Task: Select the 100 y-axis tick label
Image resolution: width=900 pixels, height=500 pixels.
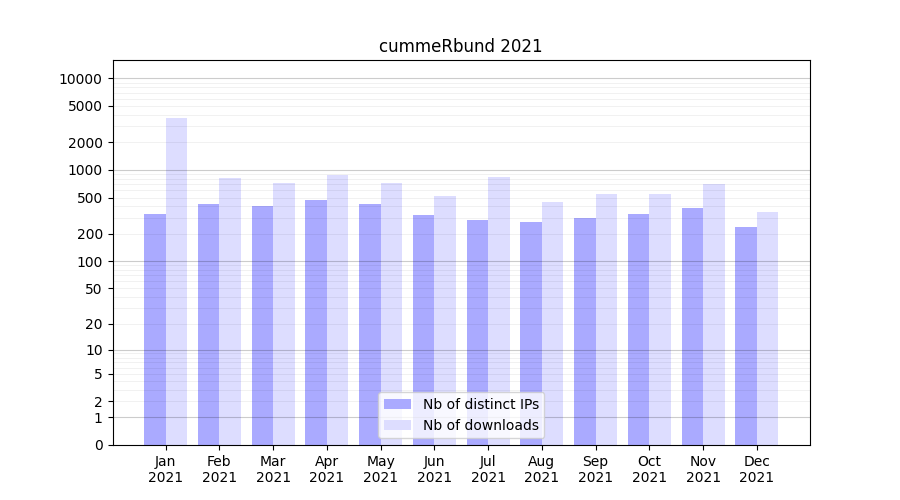Action: 88,262
